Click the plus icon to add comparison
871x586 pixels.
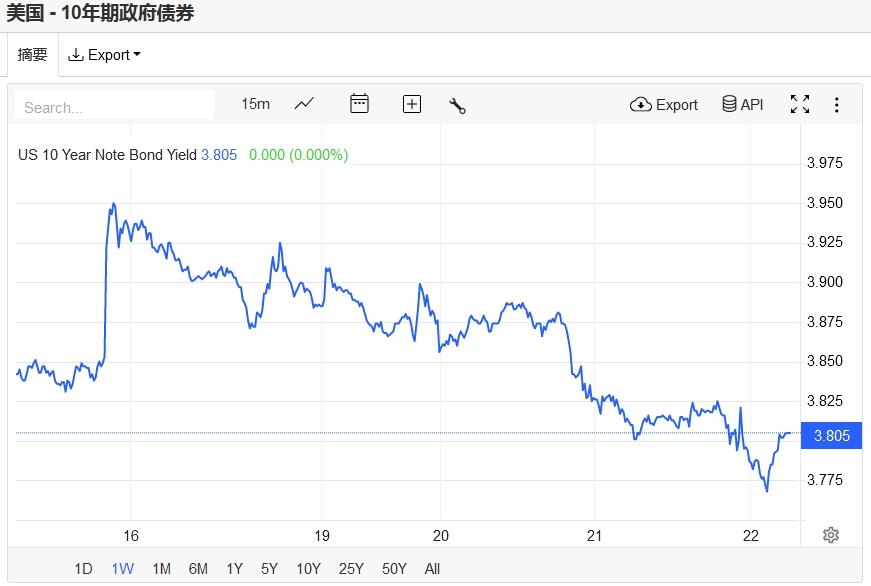coord(411,104)
